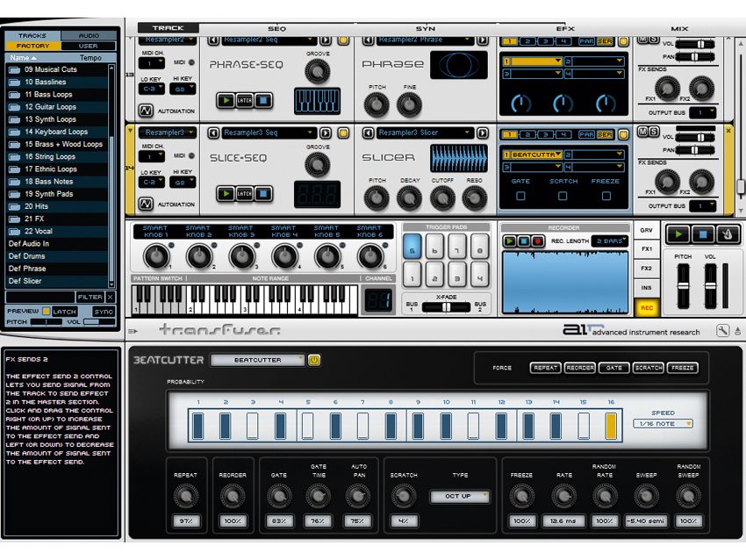The image size is (746, 560).
Task: Enable the Scrtch checkbox in Resampler3 EFX
Action: [x=563, y=196]
